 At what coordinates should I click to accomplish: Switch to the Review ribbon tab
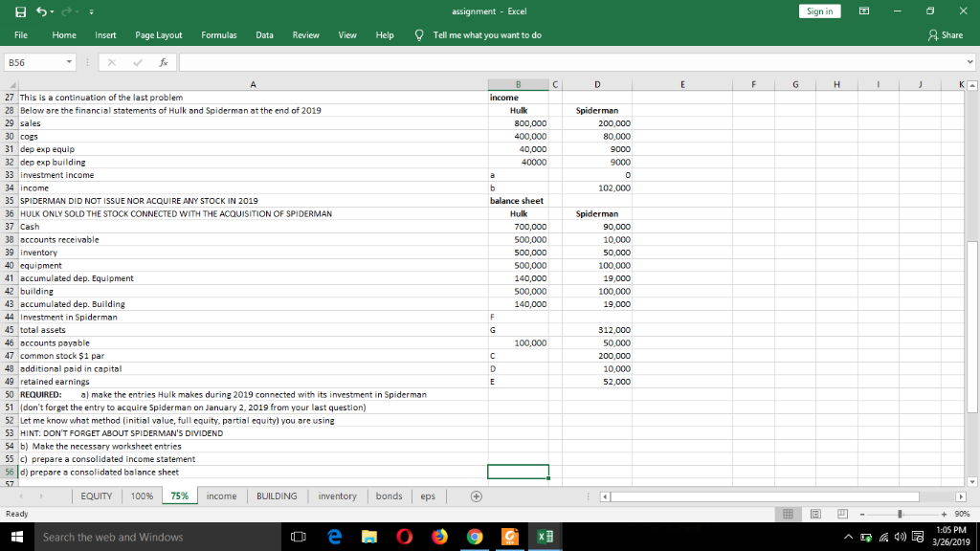[x=305, y=34]
